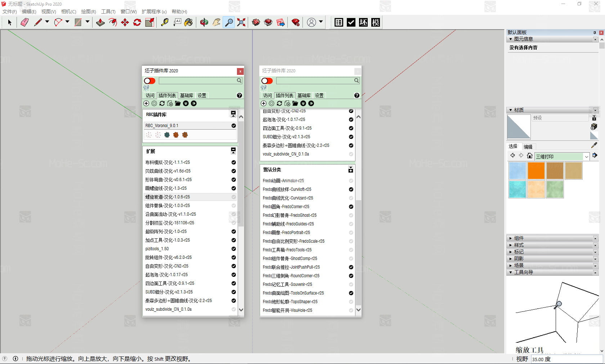Open the 扩展程序 menu
The width and height of the screenshot is (605, 364).
(154, 12)
